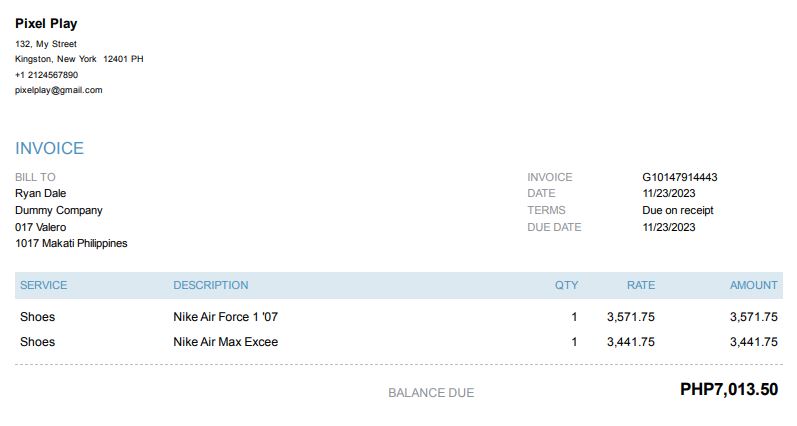Click the 1017 Makati Philippines address line
The image size is (797, 426).
pyautogui.click(x=71, y=243)
